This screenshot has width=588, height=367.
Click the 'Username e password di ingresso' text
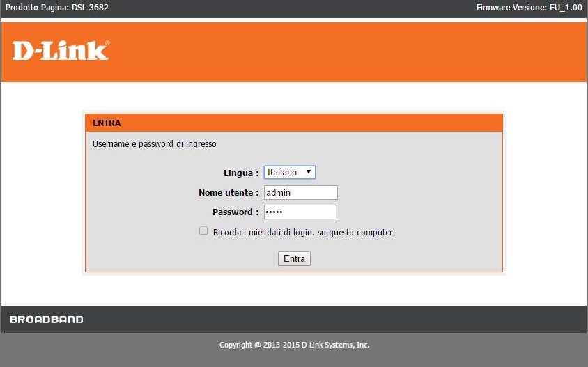click(x=154, y=144)
